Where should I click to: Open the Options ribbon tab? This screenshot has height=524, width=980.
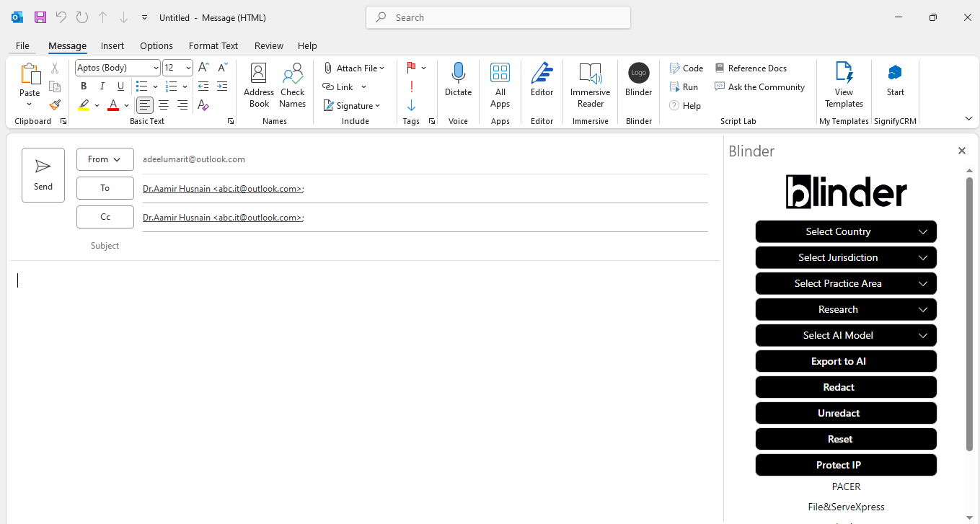[x=156, y=45]
